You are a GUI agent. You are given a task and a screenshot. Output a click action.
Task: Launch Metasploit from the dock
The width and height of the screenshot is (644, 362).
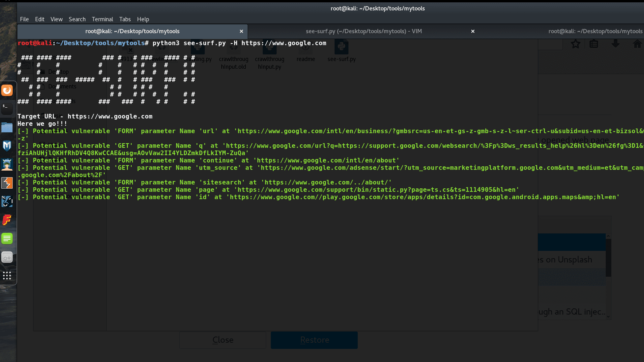point(7,146)
